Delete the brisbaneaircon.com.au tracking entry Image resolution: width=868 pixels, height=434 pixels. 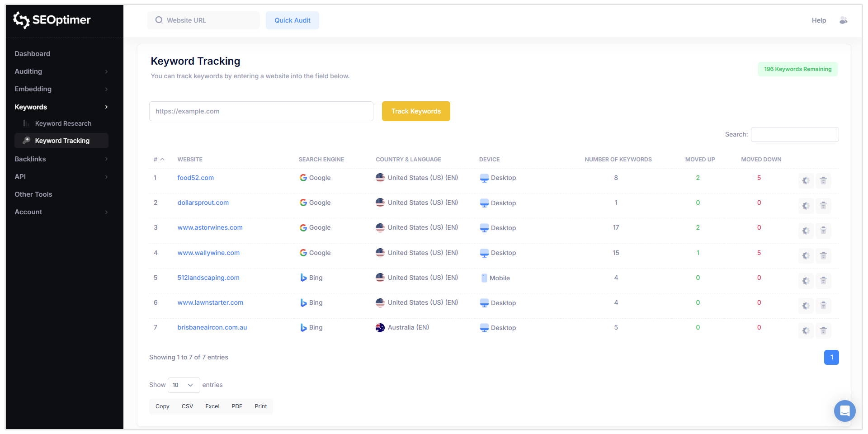click(823, 330)
